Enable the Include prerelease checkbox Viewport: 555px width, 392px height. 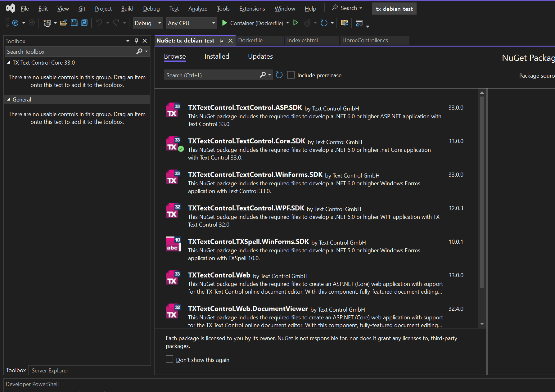(291, 75)
